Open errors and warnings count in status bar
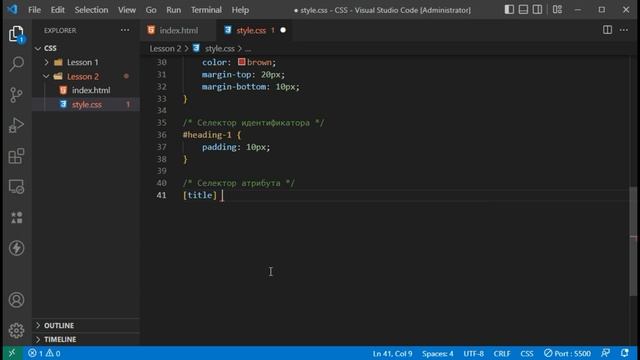The image size is (640, 360). (x=44, y=353)
